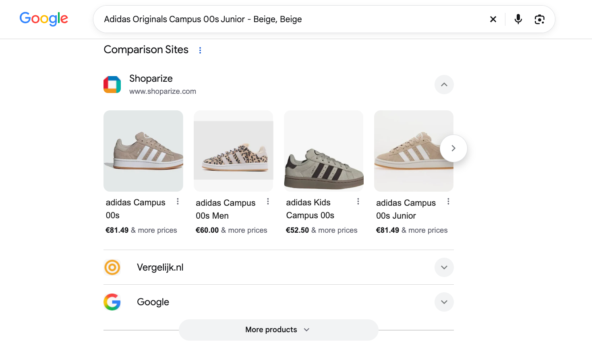Click the Shoparize logo icon
The height and width of the screenshot is (364, 592).
(112, 85)
